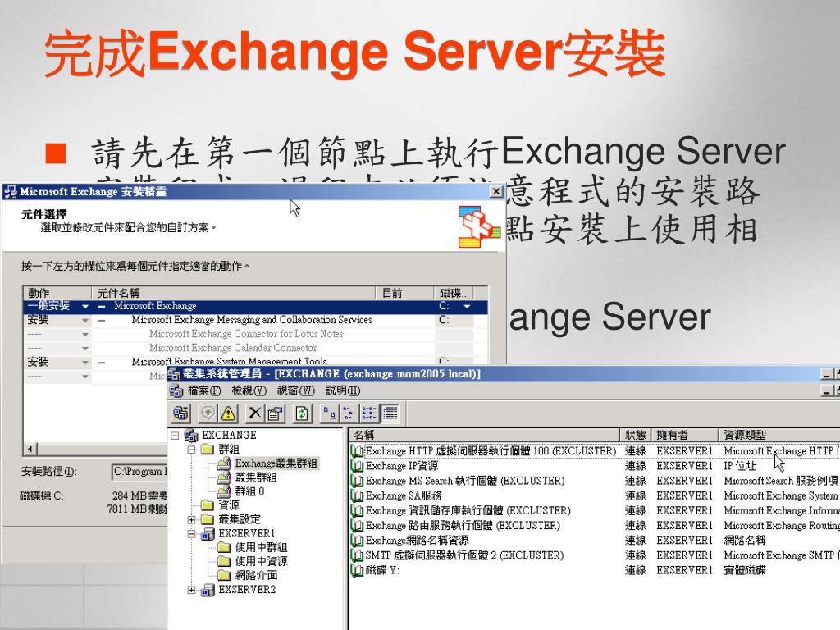Select 網路介面 under EXSERVER1
This screenshot has height=630, width=840.
point(256,575)
